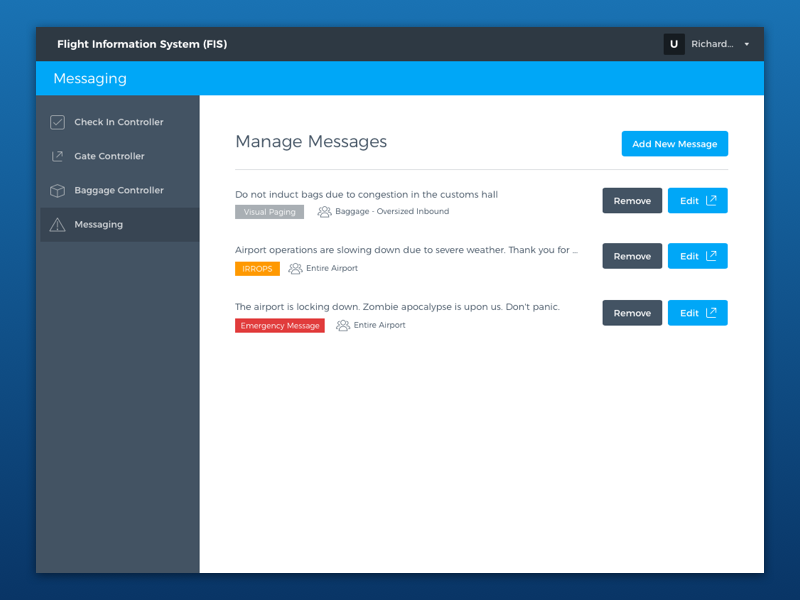Click the orange IRROPS tag

pyautogui.click(x=257, y=268)
